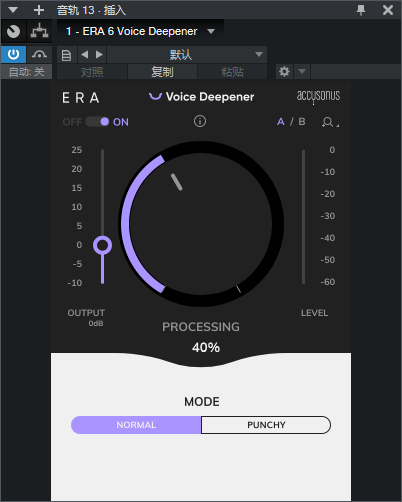Click the pin window icon

pyautogui.click(x=361, y=10)
